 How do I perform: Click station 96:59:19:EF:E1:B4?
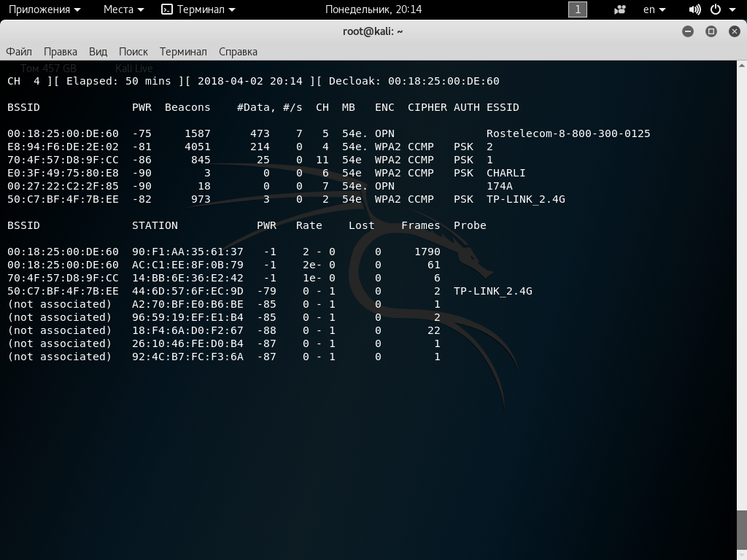coord(187,317)
